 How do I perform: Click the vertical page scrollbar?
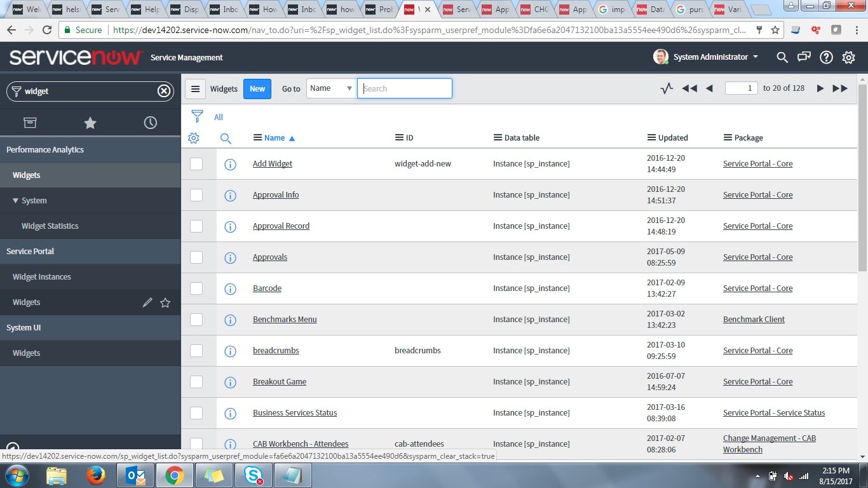(862, 178)
